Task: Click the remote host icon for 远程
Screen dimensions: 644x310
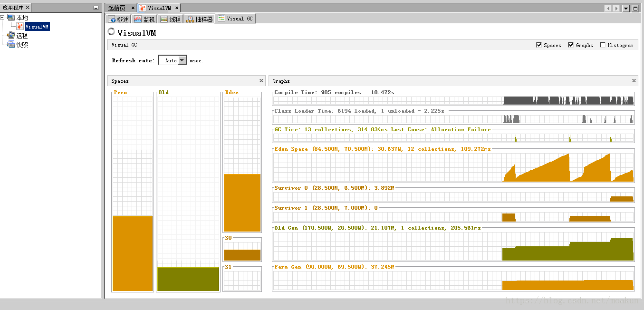Action: [x=10, y=36]
